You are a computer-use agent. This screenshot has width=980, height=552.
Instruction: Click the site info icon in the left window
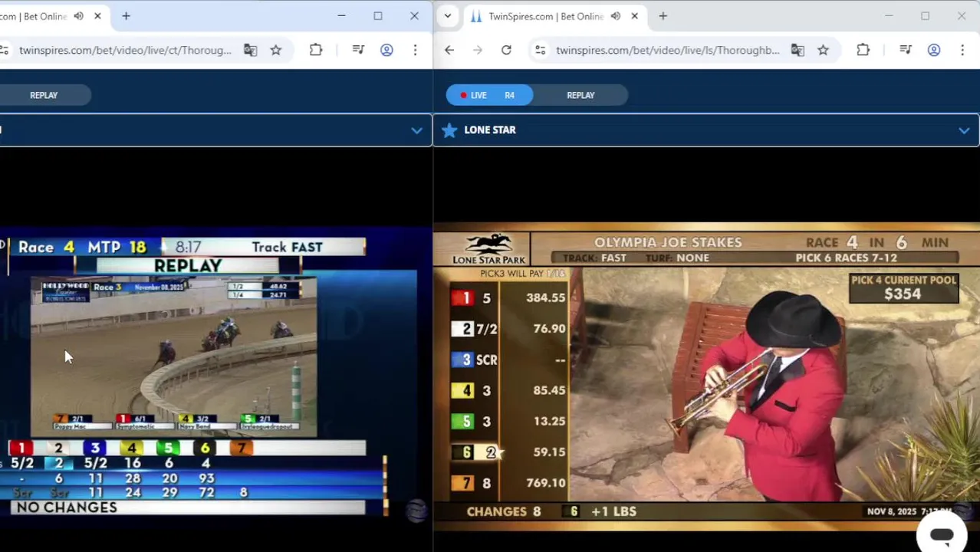point(5,50)
